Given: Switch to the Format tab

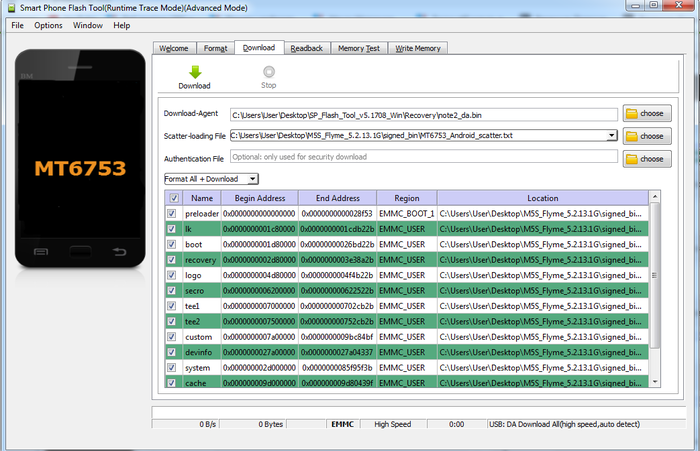Looking at the screenshot, I should pyautogui.click(x=216, y=48).
